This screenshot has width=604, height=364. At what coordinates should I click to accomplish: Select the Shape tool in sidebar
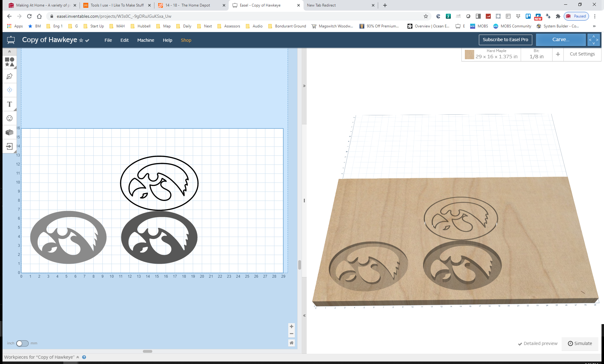pos(10,61)
